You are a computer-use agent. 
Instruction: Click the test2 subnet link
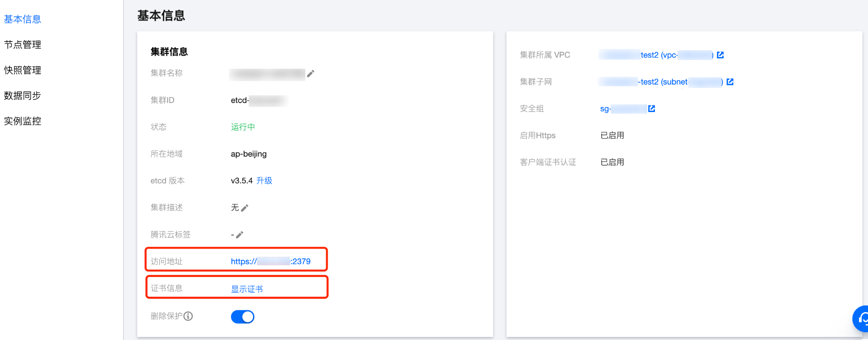[x=660, y=82]
